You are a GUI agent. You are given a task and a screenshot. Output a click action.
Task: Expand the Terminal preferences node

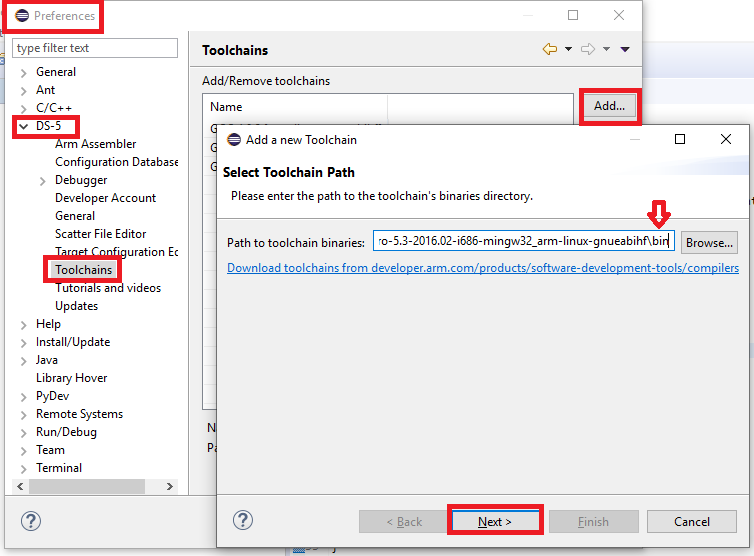click(x=24, y=469)
